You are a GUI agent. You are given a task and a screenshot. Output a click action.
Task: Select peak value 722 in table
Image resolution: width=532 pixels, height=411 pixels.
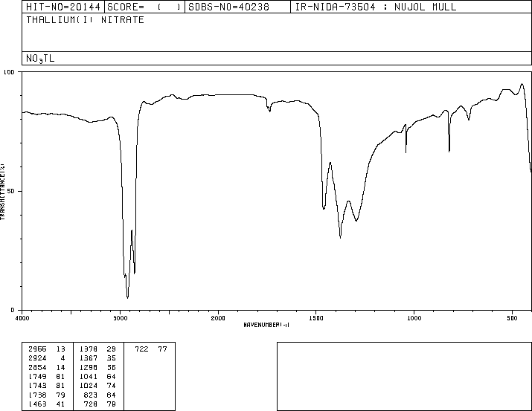142,349
